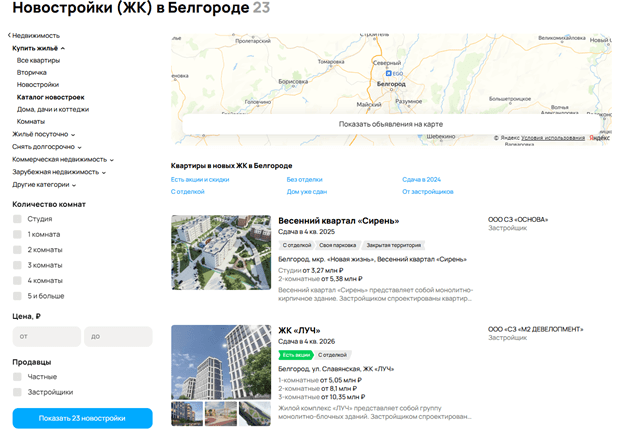Click the Яндекс logo on the map
Screen dimensions: 623x437
(600, 138)
